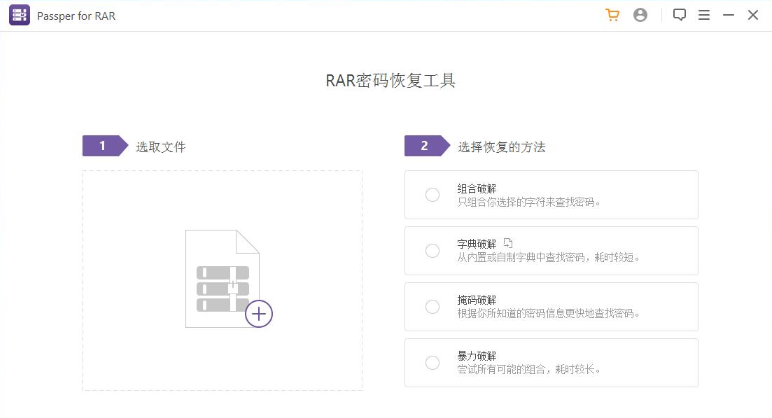The width and height of the screenshot is (772, 418).
Task: Minimize the Passper for RAR window
Action: pos(728,15)
